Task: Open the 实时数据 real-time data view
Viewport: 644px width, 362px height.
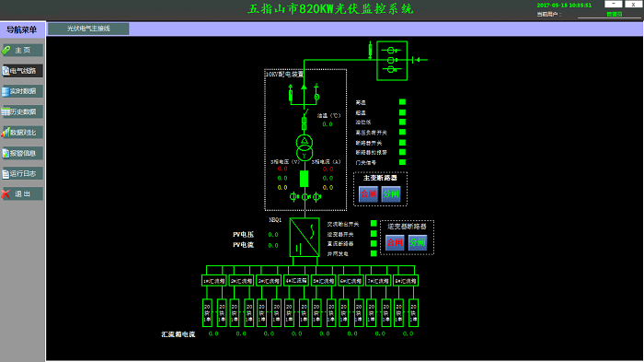Action: 22,91
